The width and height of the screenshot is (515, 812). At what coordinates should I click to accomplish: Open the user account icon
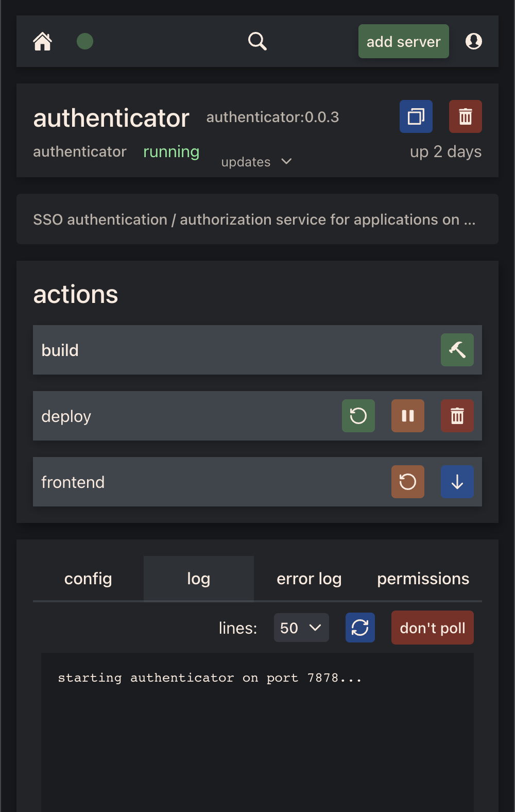[474, 41]
